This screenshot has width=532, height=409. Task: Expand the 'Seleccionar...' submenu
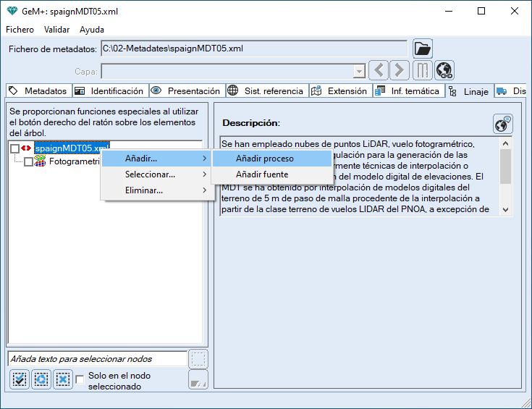156,174
